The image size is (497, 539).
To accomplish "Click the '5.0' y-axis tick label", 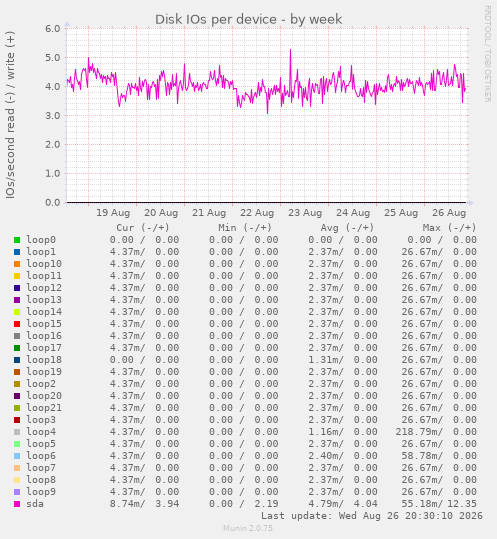I will coord(53,57).
